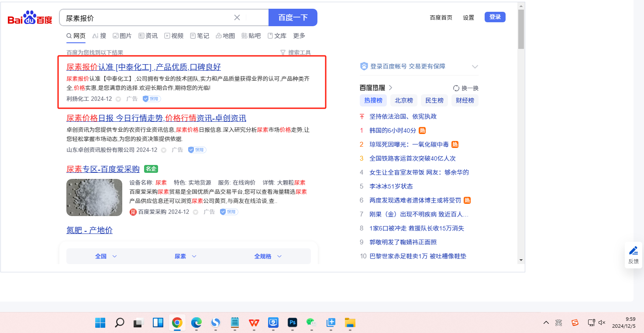Click the 换一换 refresh icon
Screen dimensions: 644x333
coord(456,88)
